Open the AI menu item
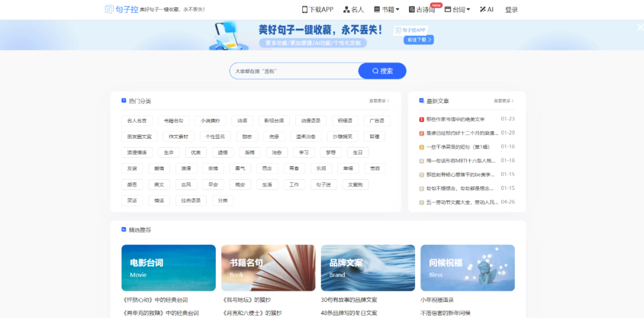Image resolution: width=644 pixels, height=318 pixels. click(487, 10)
